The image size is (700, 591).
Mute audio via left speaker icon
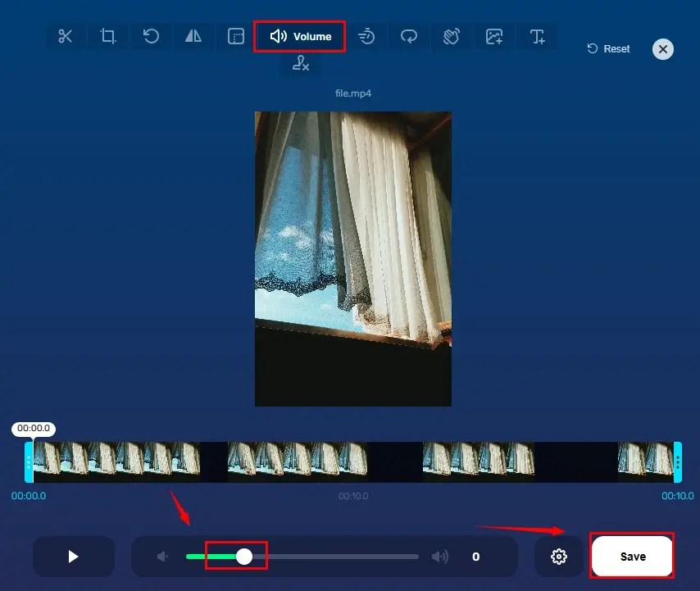(x=162, y=556)
